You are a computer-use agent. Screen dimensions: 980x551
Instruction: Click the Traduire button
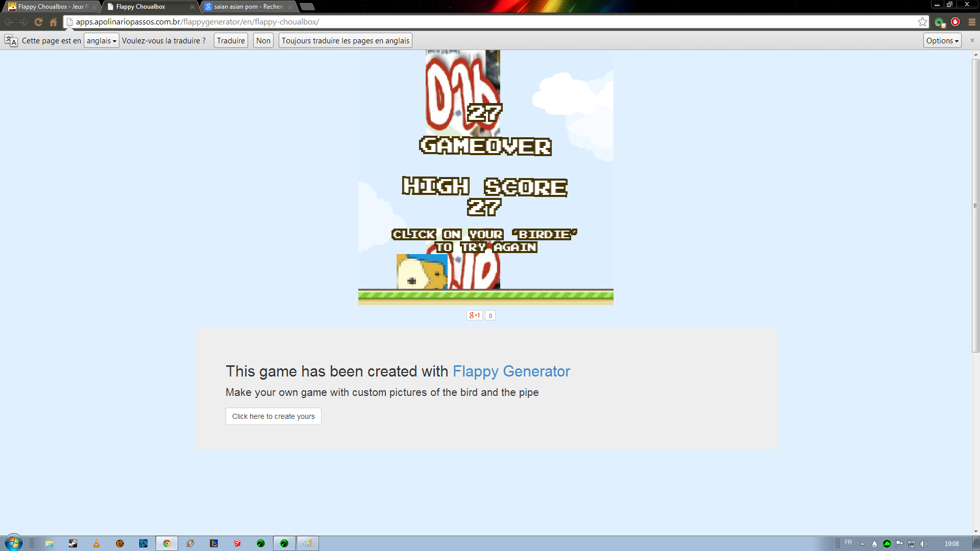pyautogui.click(x=231, y=41)
